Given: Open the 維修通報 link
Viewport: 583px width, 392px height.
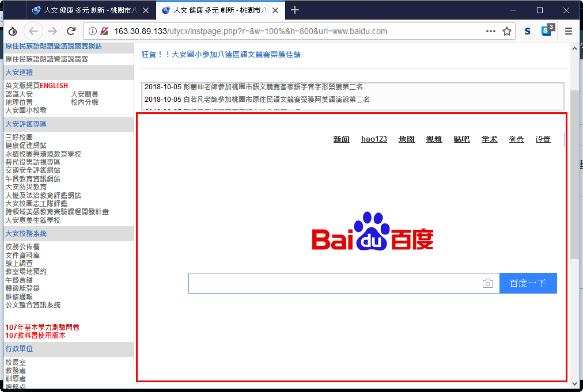Looking at the screenshot, I should pos(19,297).
